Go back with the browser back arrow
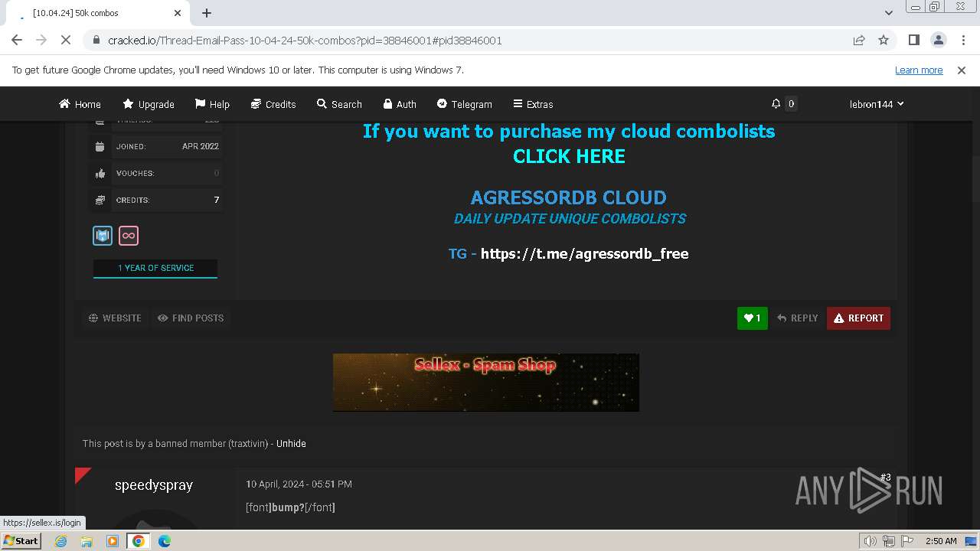Screen dimensions: 980x551 coord(17,40)
